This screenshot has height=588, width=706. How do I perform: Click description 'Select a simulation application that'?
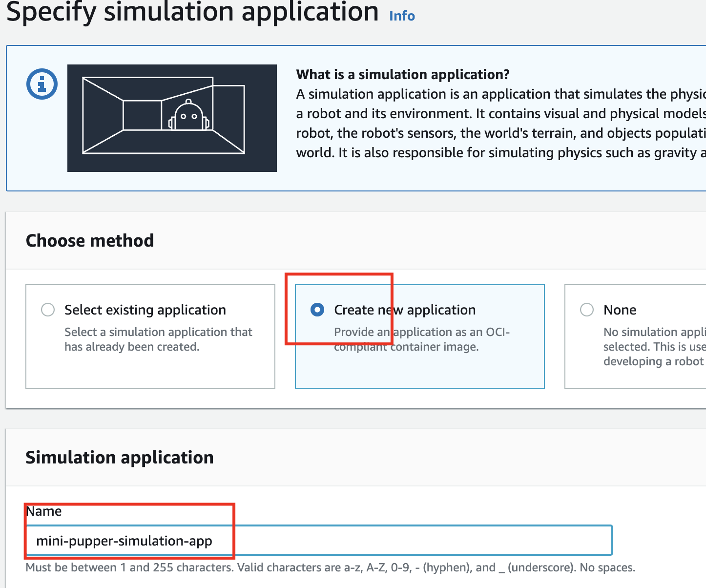coord(158,332)
